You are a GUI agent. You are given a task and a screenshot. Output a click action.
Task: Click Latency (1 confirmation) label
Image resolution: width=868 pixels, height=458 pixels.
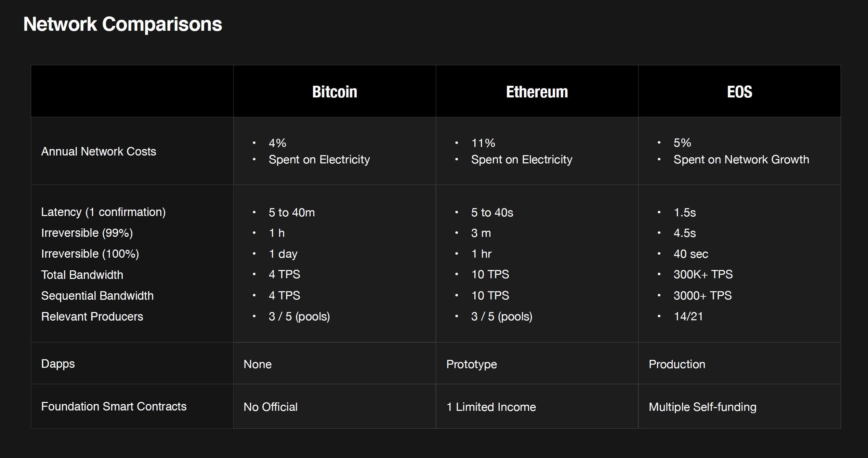(103, 212)
